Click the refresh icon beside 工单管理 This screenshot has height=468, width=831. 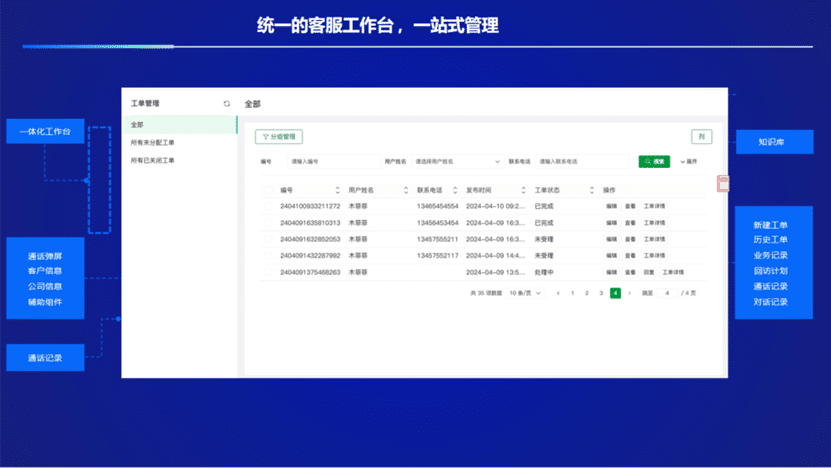tap(227, 104)
